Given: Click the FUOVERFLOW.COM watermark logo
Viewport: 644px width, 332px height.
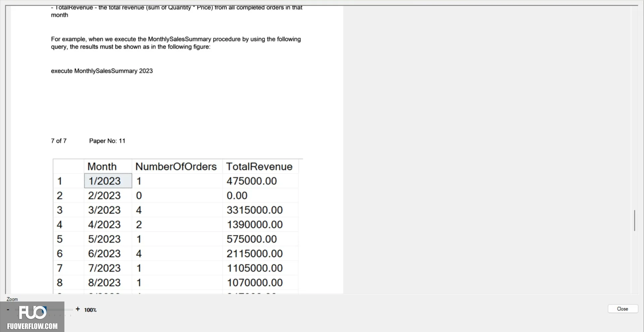Looking at the screenshot, I should [32, 317].
